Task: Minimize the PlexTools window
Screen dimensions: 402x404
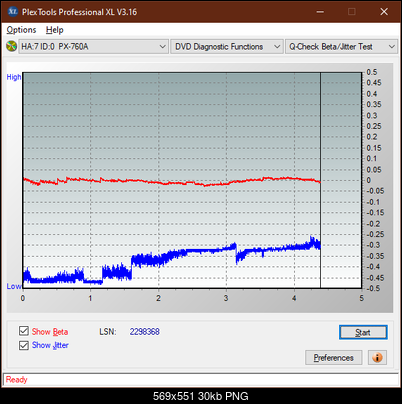Action: tap(320, 12)
